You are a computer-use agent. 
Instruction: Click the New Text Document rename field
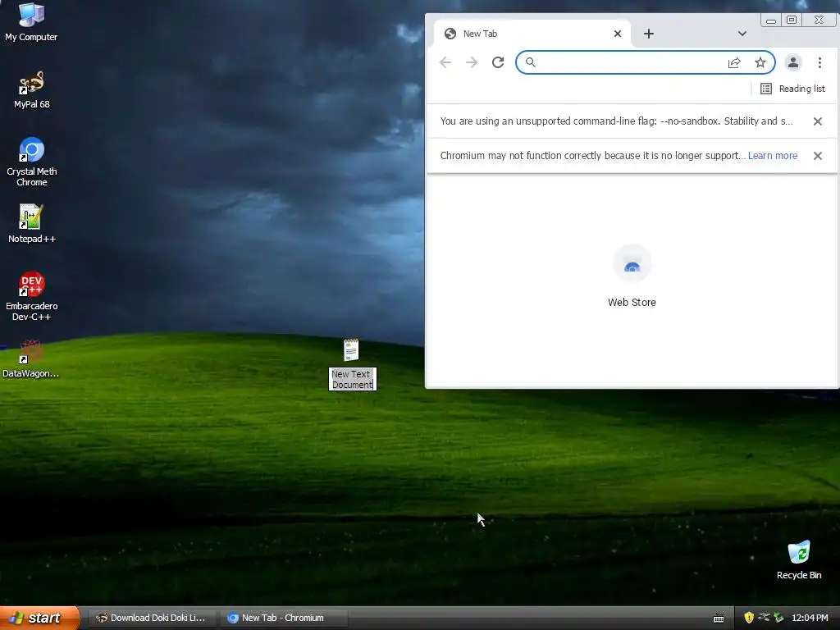coord(353,379)
